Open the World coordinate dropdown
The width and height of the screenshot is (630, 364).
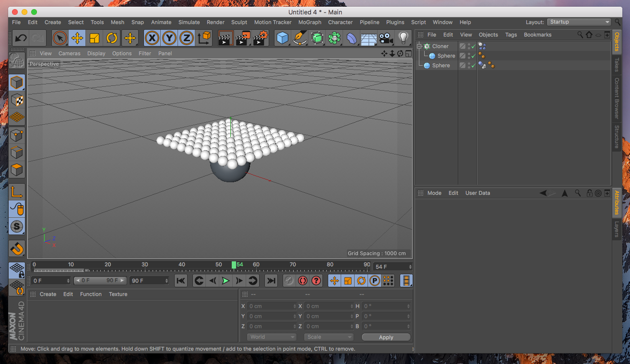point(272,337)
